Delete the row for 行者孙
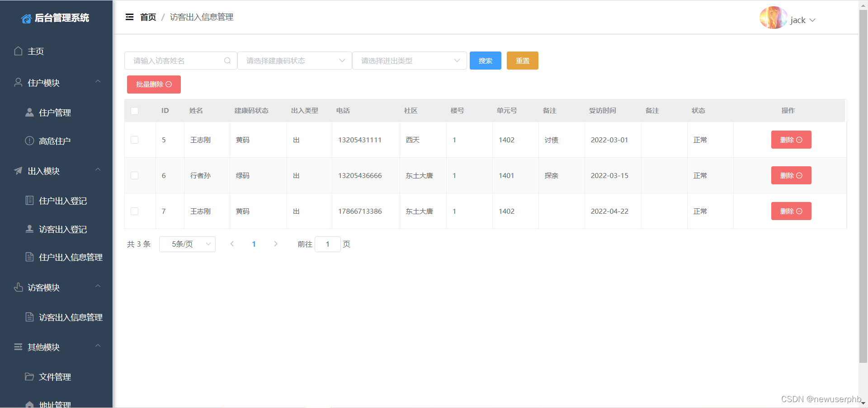 tap(791, 175)
